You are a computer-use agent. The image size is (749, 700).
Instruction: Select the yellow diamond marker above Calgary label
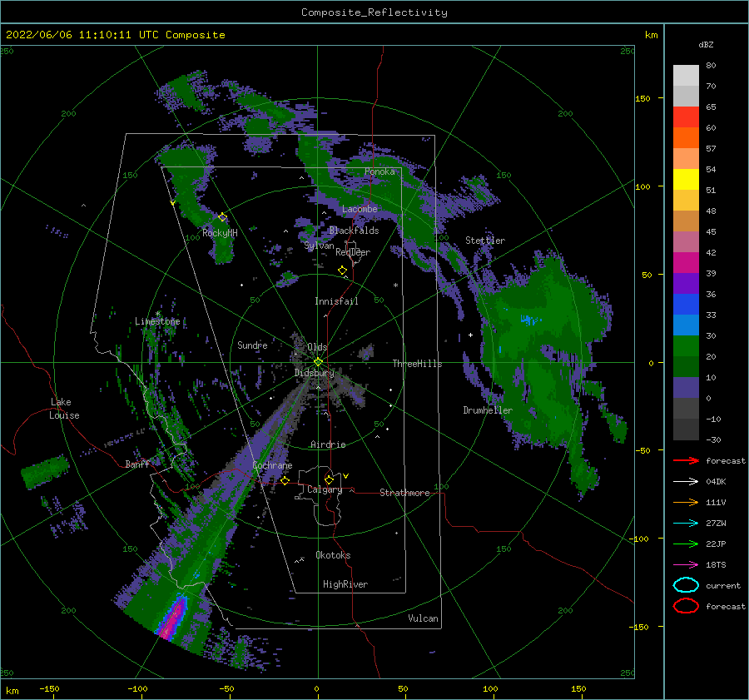329,479
